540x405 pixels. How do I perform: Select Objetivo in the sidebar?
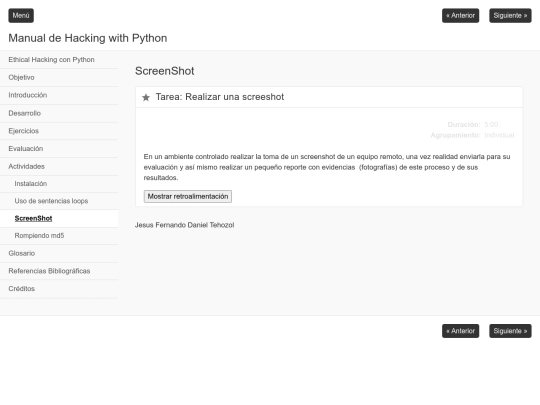click(x=59, y=77)
